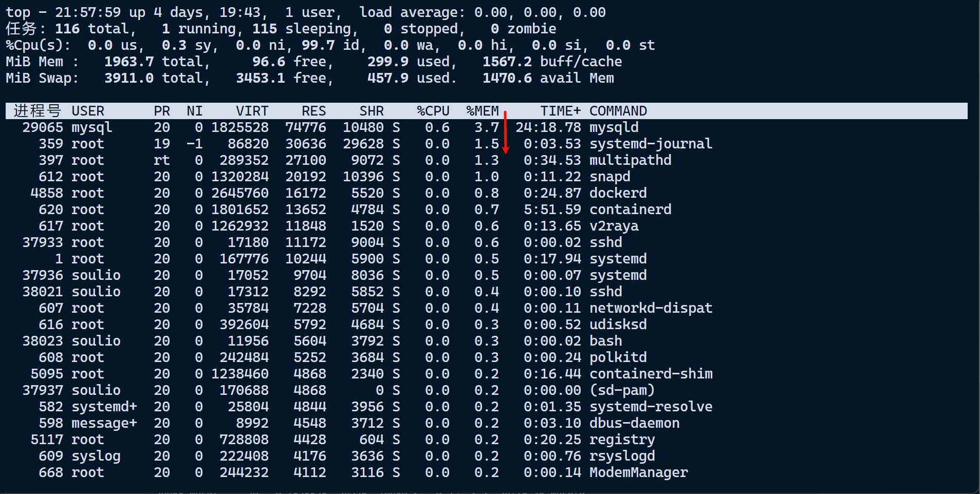Click the -1 nice value

tap(194, 144)
